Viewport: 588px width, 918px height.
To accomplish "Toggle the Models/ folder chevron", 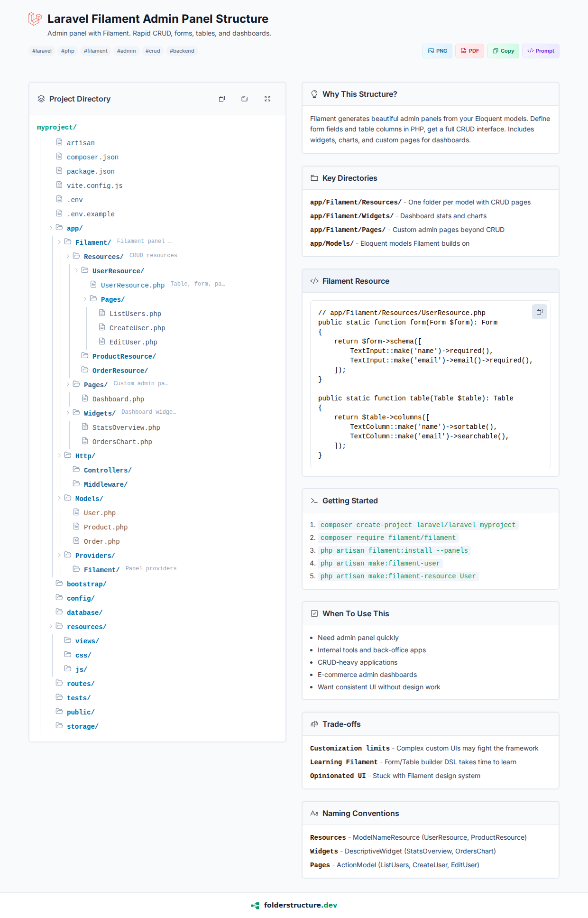I will pos(59,499).
